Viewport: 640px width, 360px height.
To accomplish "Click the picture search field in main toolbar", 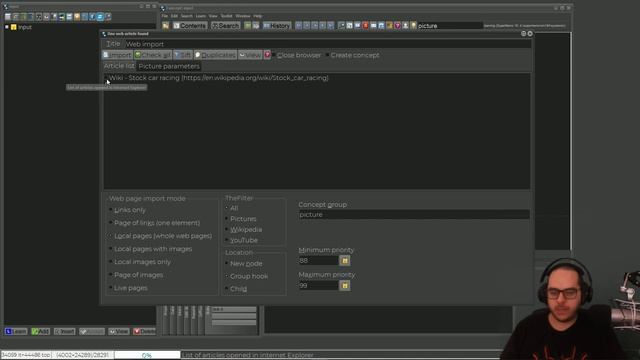I will (450, 26).
